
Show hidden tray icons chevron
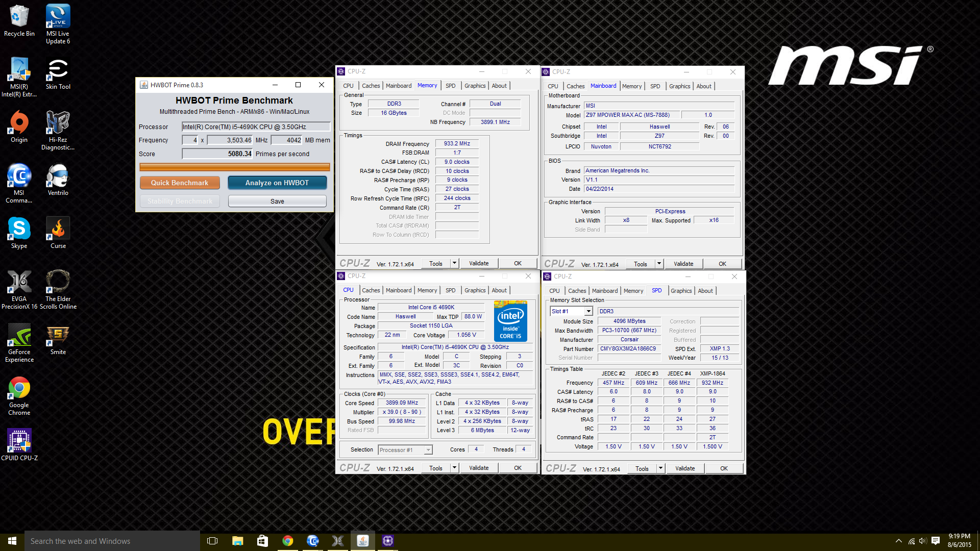tap(898, 541)
